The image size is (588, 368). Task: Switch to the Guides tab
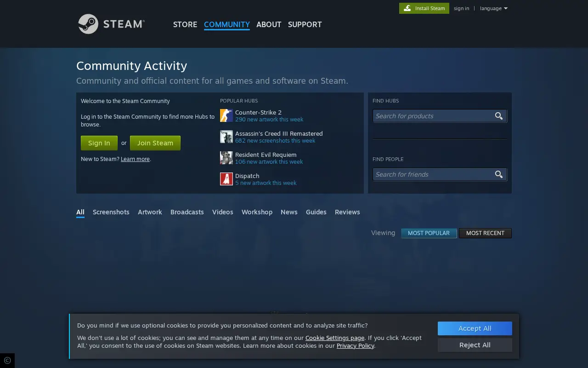click(x=316, y=212)
